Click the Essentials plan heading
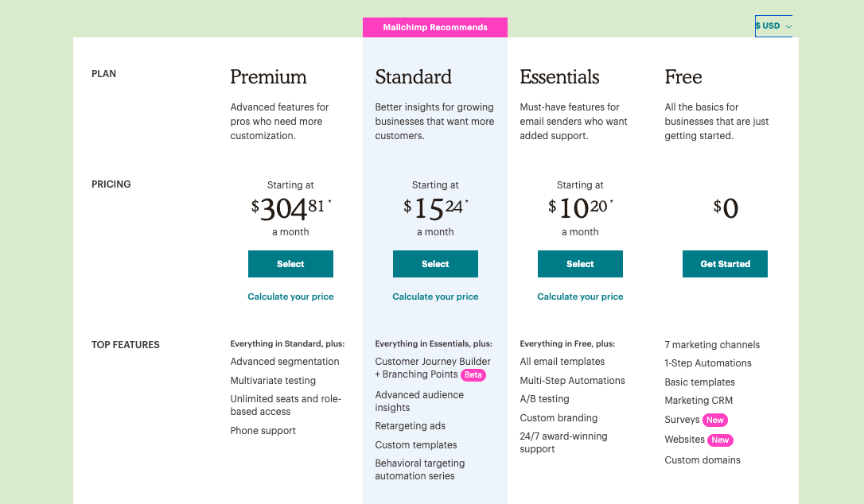 click(559, 77)
